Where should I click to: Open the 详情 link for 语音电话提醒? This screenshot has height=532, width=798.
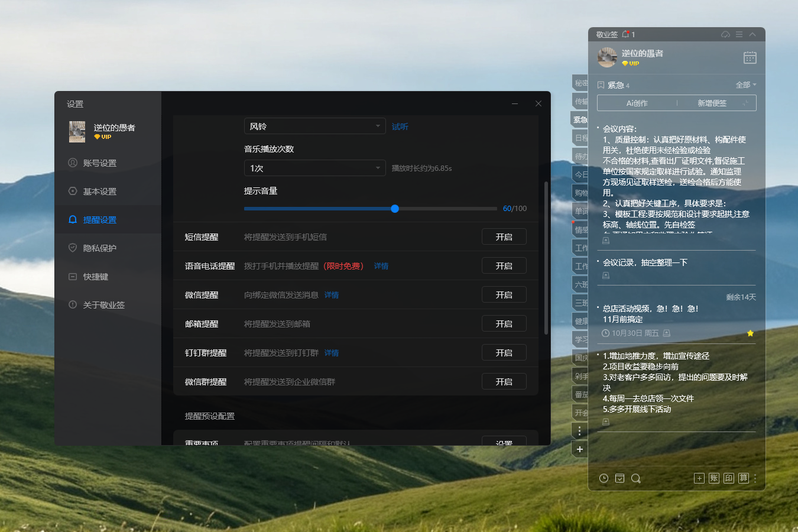pos(381,266)
